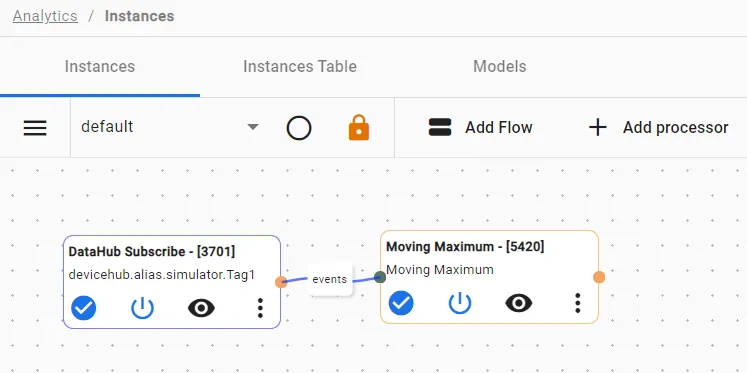Click the empty circle status icon
747x373 pixels.
pos(299,128)
